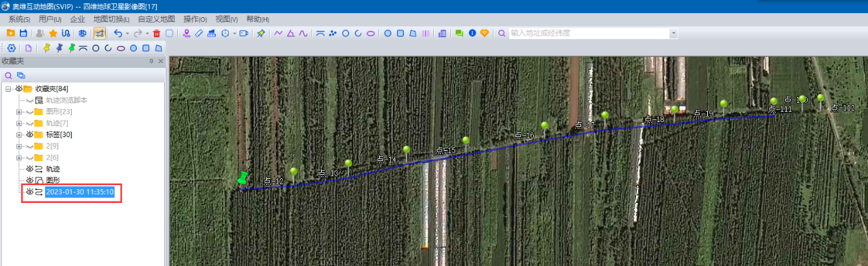This screenshot has height=266, width=868.
Task: Toggle eye icon for 2023-01-30 11:35:10 track
Action: (x=30, y=192)
